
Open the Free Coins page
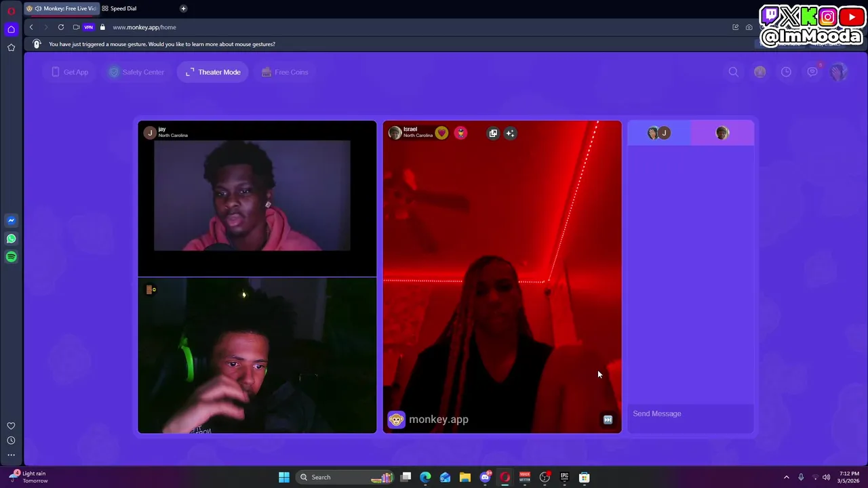285,72
